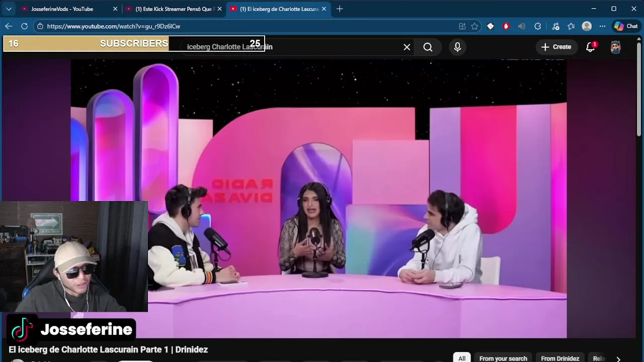Click the main video player
Screen dimensions: 644x362
318,199
